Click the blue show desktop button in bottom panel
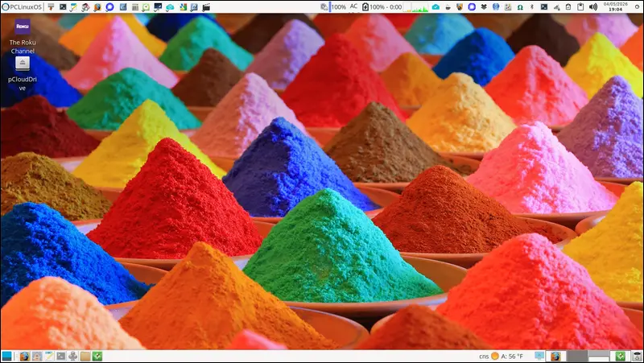644x363 pixels. tap(7, 356)
